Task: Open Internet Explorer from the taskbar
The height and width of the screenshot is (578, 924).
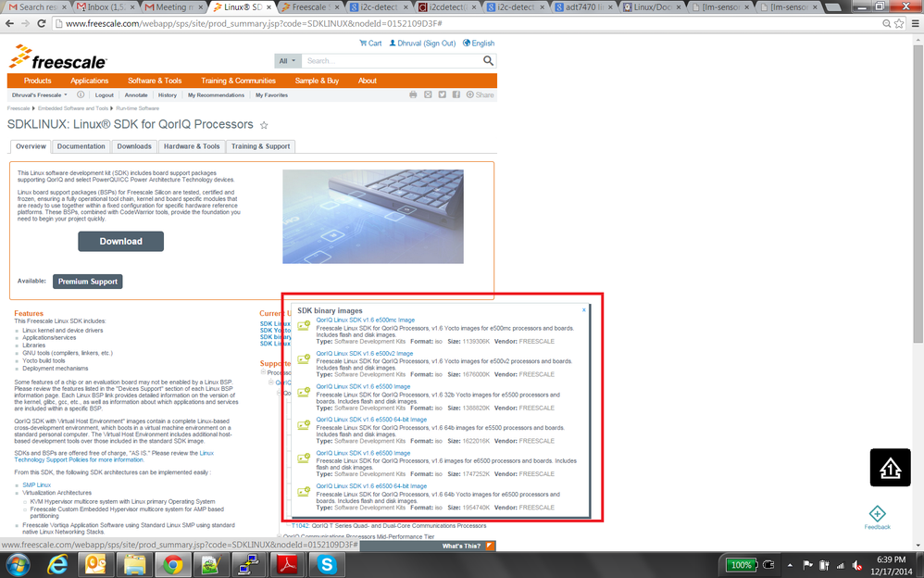Action: [57, 564]
